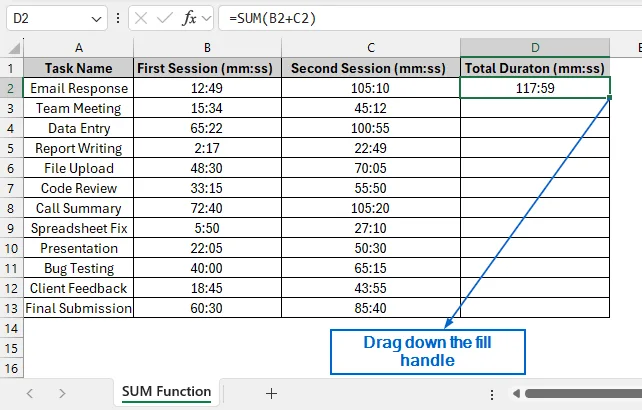Select cell with 117:59 total
Viewport: 642px width, 410px height.
[x=535, y=88]
